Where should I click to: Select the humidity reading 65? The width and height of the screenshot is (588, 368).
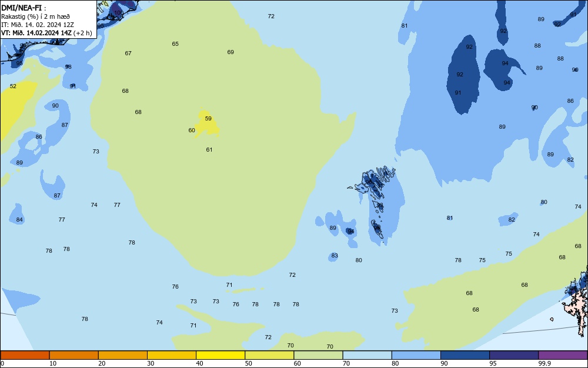175,44
